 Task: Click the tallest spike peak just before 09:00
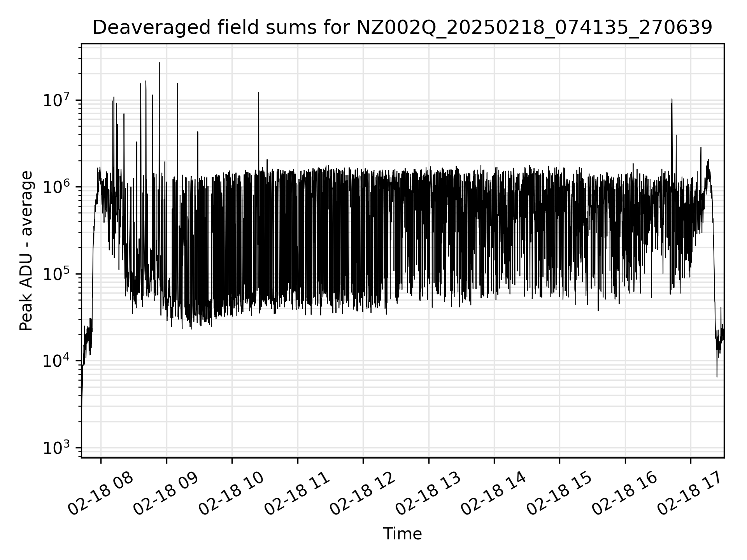[159, 63]
